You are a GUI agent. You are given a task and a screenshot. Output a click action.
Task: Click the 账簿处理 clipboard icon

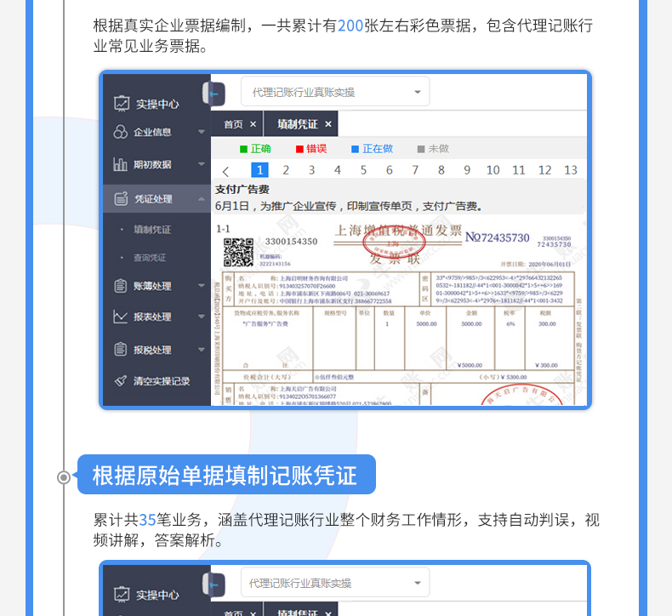pyautogui.click(x=121, y=286)
